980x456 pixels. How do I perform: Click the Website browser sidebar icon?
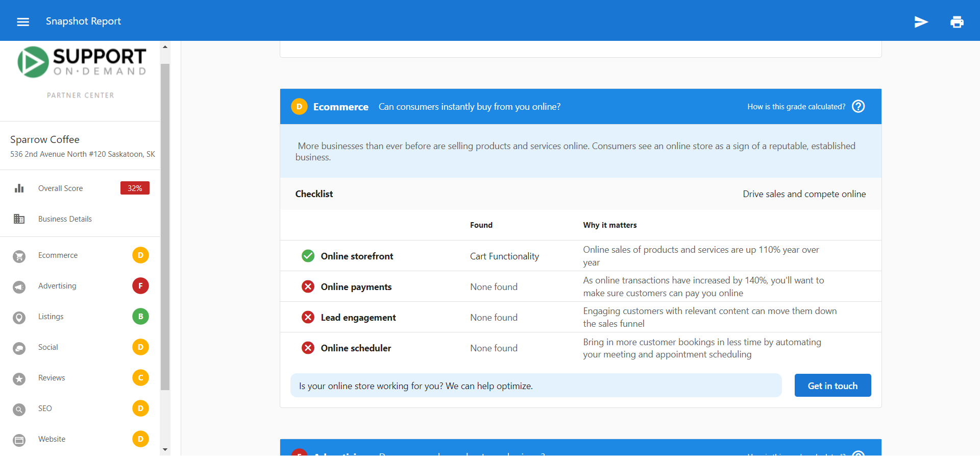click(19, 440)
